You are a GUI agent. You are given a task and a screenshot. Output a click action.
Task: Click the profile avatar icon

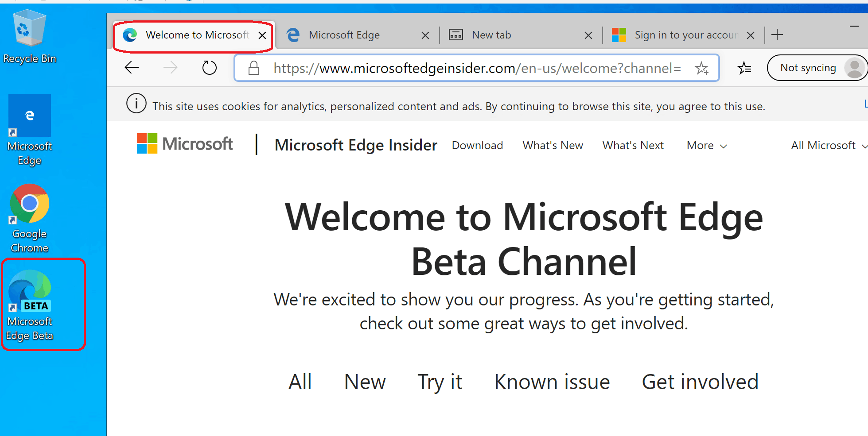click(x=854, y=68)
